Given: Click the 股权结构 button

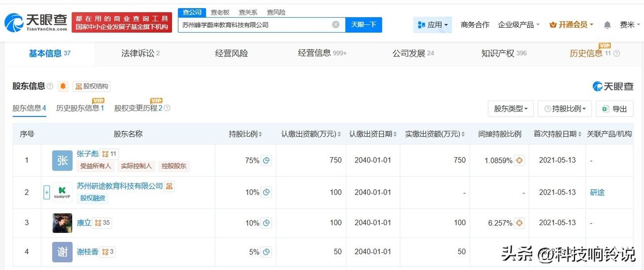Looking at the screenshot, I should 91,86.
